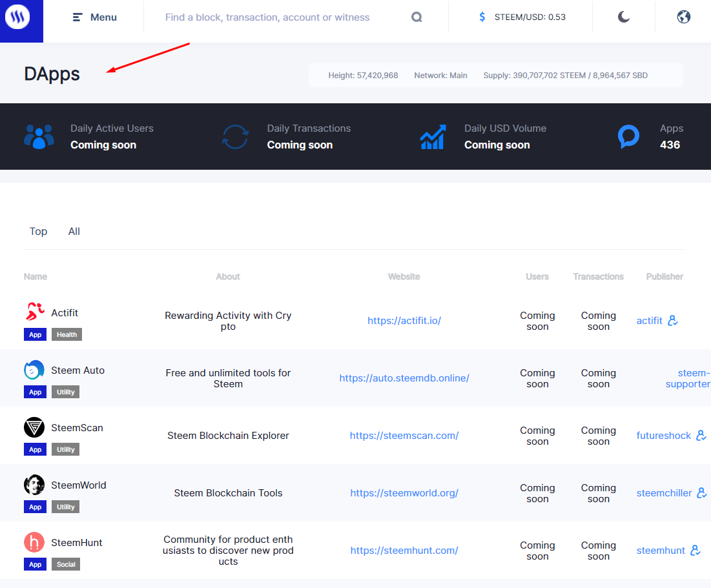Open the steemchiller publisher profile
Viewport: 711px width, 588px height.
pyautogui.click(x=664, y=492)
